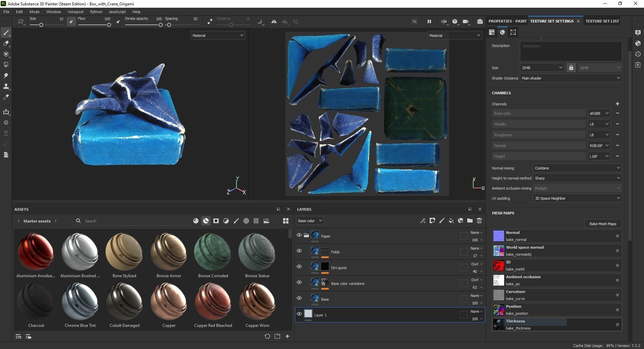Open Normal RGB16F format dropdown
The image size is (644, 349).
tap(599, 146)
